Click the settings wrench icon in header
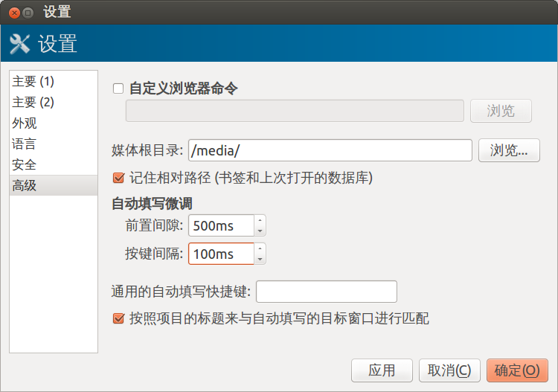558x392 pixels. 19,44
